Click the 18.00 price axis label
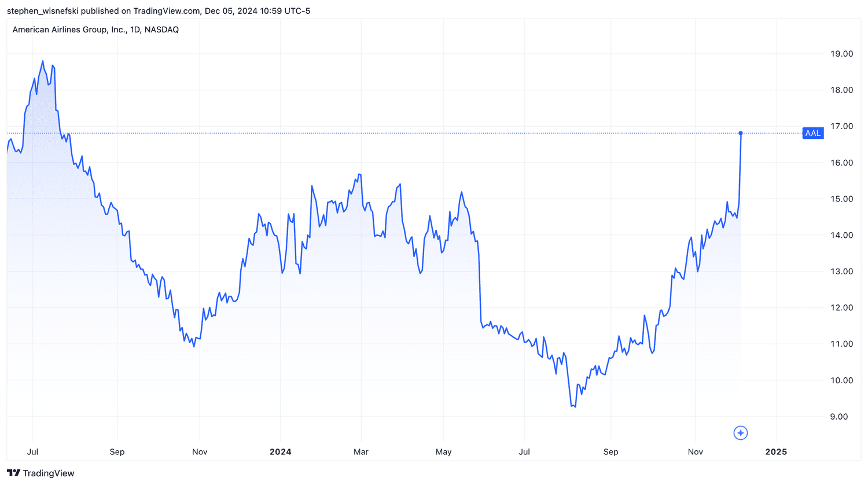 point(842,90)
